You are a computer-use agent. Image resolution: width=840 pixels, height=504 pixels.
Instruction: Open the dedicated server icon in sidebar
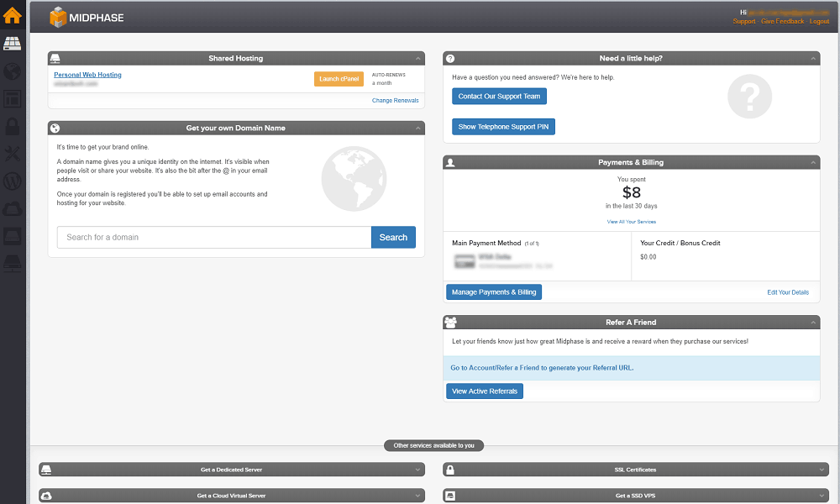pyautogui.click(x=13, y=264)
